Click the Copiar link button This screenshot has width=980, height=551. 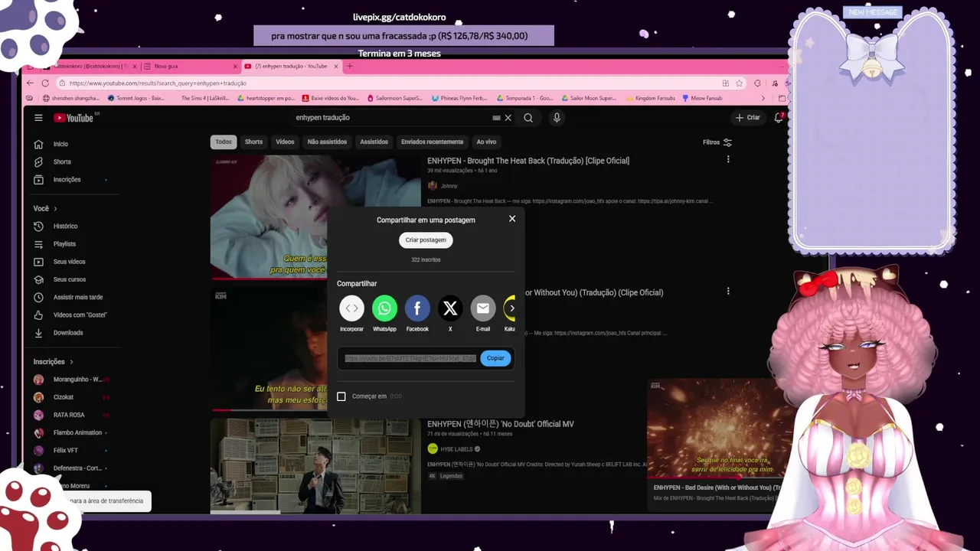tap(495, 358)
